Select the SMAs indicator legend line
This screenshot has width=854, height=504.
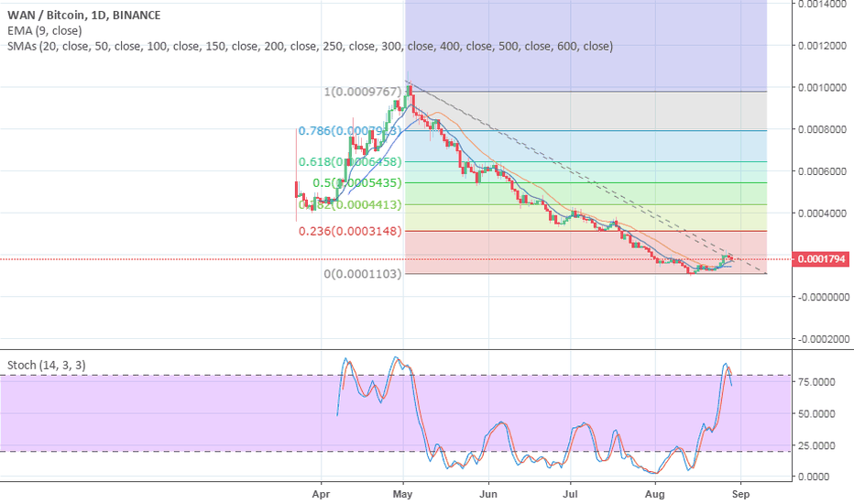tap(310, 47)
